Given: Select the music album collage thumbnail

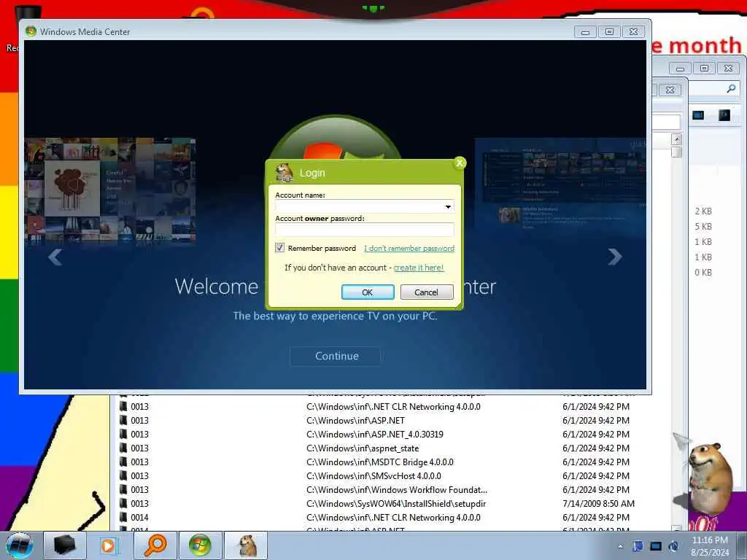Looking at the screenshot, I should coord(110,192).
